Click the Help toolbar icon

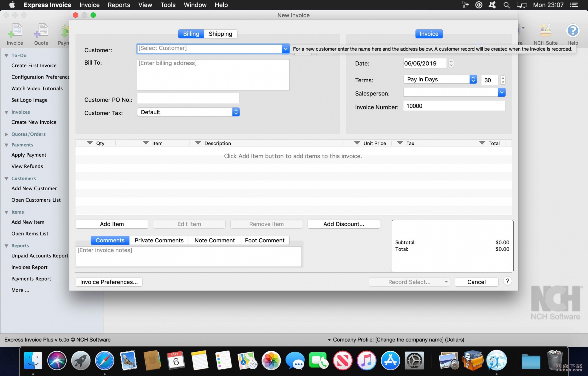tap(573, 34)
